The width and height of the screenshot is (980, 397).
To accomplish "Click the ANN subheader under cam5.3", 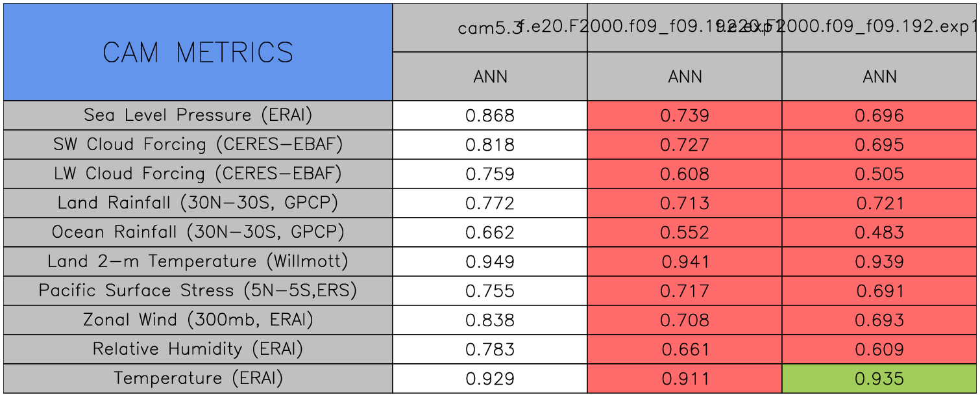I will (490, 77).
